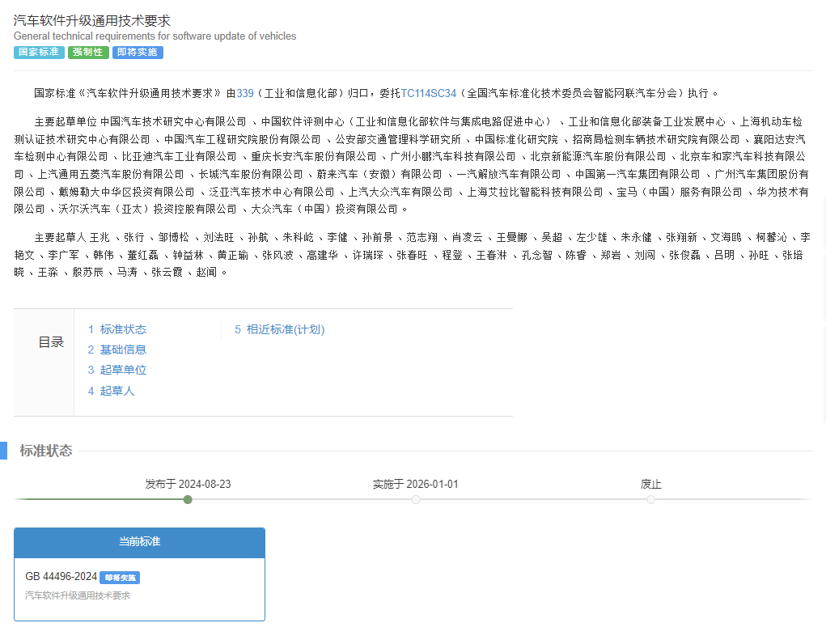Click card subtitle 汽车软件升级通用技术要求

[78, 595]
